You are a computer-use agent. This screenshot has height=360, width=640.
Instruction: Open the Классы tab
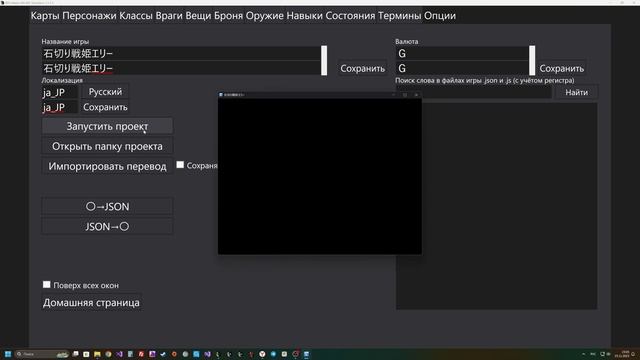coord(136,16)
